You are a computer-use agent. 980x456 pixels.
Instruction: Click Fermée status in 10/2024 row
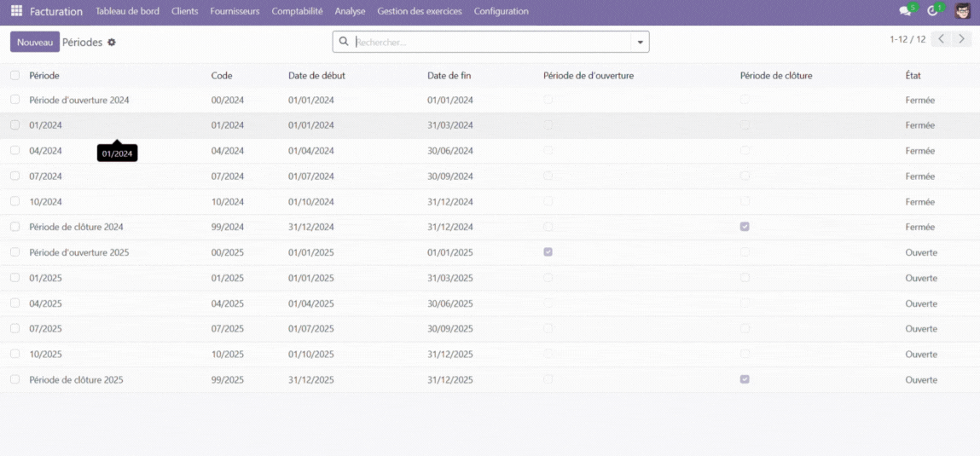click(x=920, y=202)
